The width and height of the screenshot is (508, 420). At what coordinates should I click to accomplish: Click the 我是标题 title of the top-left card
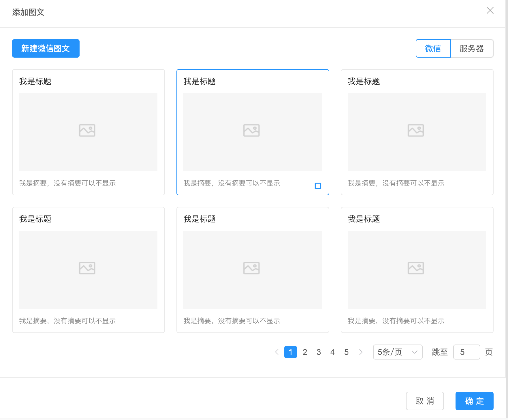click(x=35, y=82)
